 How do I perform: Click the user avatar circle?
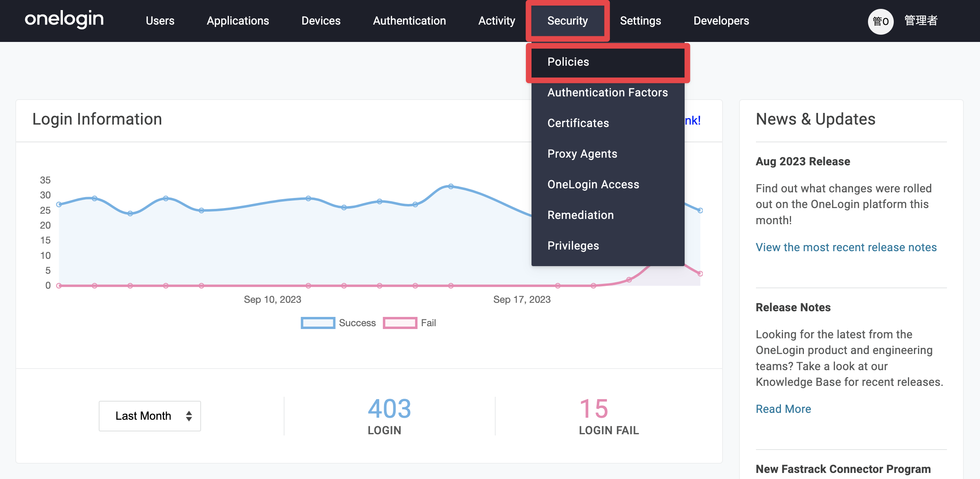(880, 21)
